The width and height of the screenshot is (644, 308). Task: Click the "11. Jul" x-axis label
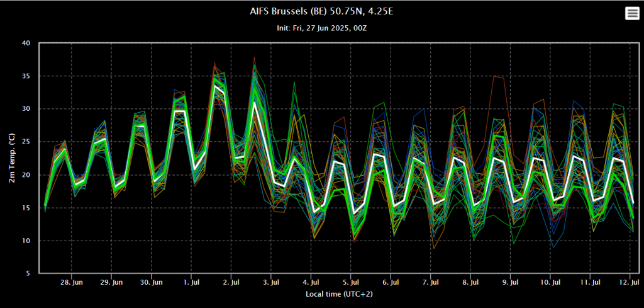(591, 283)
